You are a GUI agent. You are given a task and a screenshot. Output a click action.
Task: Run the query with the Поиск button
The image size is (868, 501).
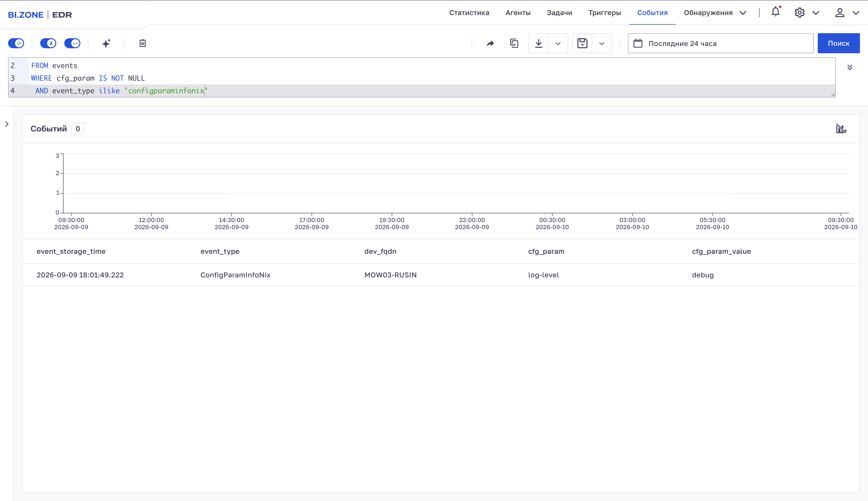point(838,43)
